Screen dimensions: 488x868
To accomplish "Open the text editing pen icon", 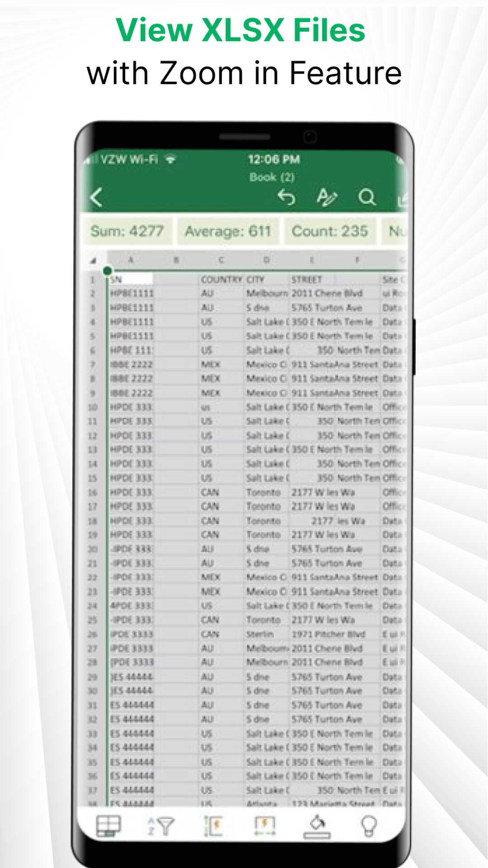I will pos(326,197).
